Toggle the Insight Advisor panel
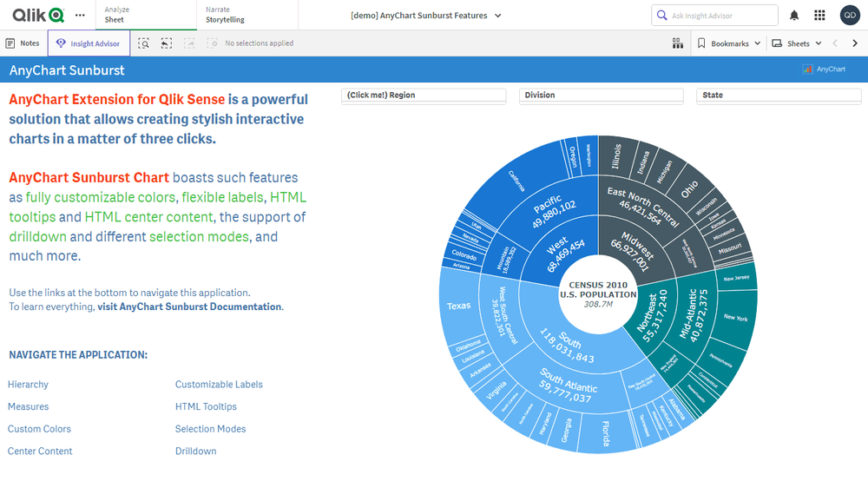The image size is (868, 488). click(89, 43)
